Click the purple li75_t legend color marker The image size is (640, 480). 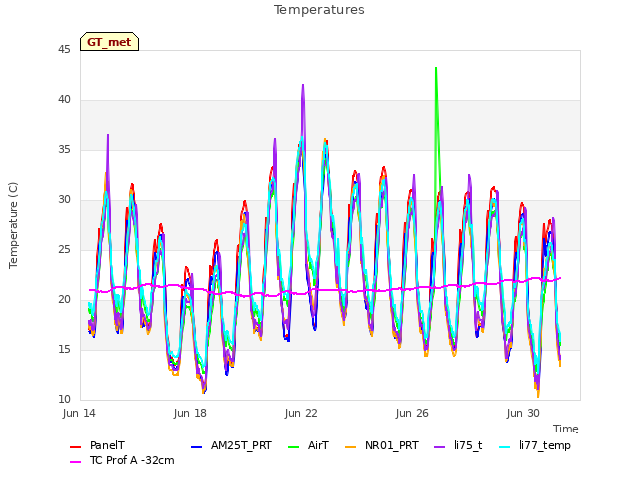tap(440, 447)
